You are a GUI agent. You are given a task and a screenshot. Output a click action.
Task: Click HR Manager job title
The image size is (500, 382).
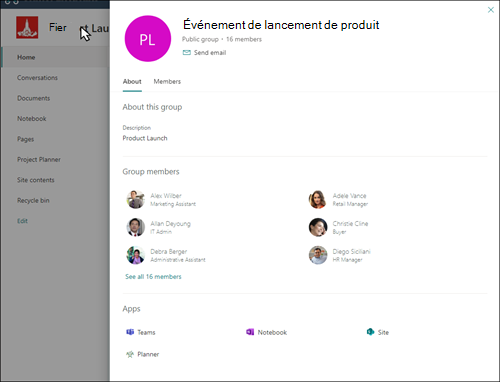[x=347, y=260]
